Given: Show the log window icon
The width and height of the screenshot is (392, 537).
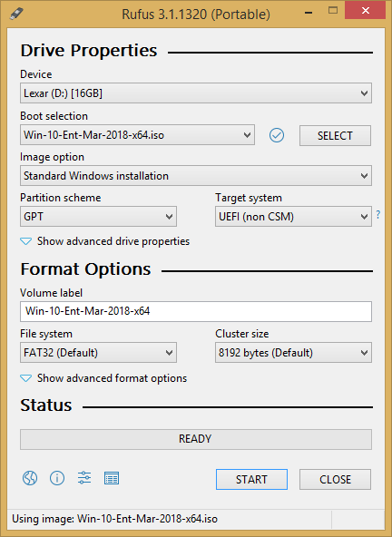Looking at the screenshot, I should coord(112,478).
